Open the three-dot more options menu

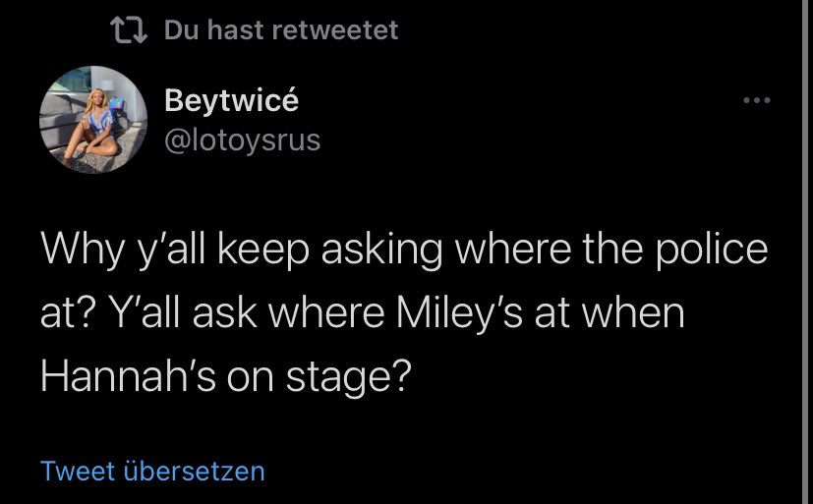[x=757, y=100]
